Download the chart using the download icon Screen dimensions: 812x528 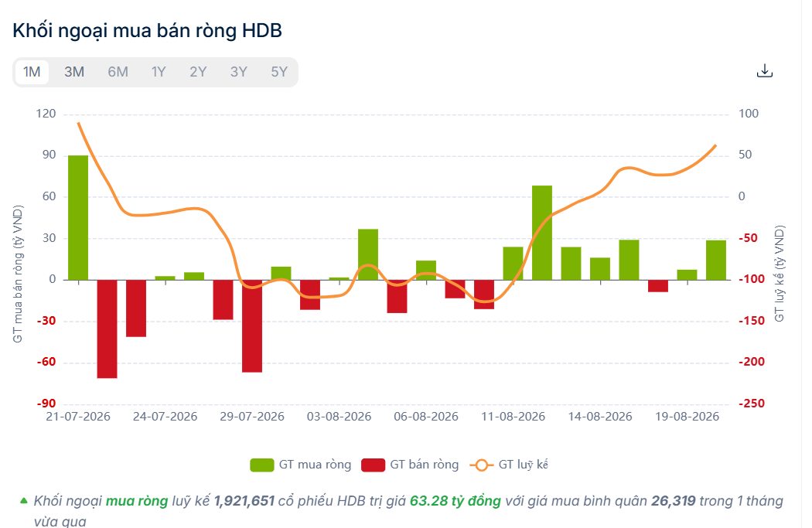coord(764,71)
